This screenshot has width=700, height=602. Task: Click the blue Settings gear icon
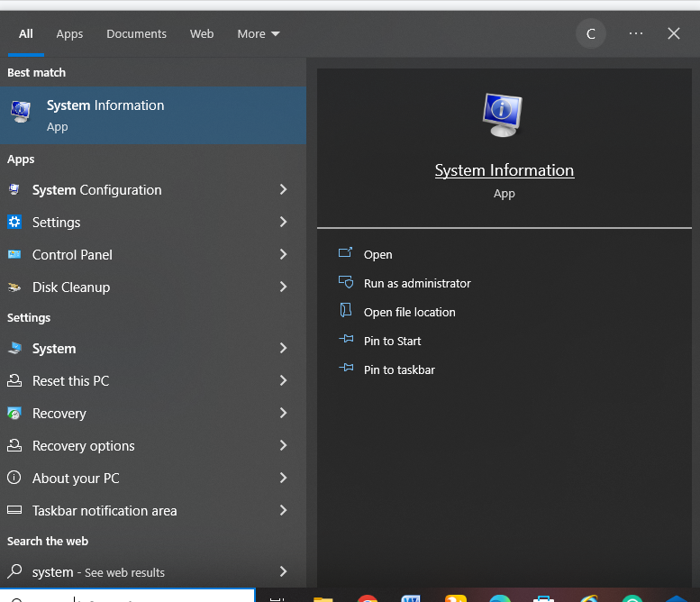click(x=14, y=222)
